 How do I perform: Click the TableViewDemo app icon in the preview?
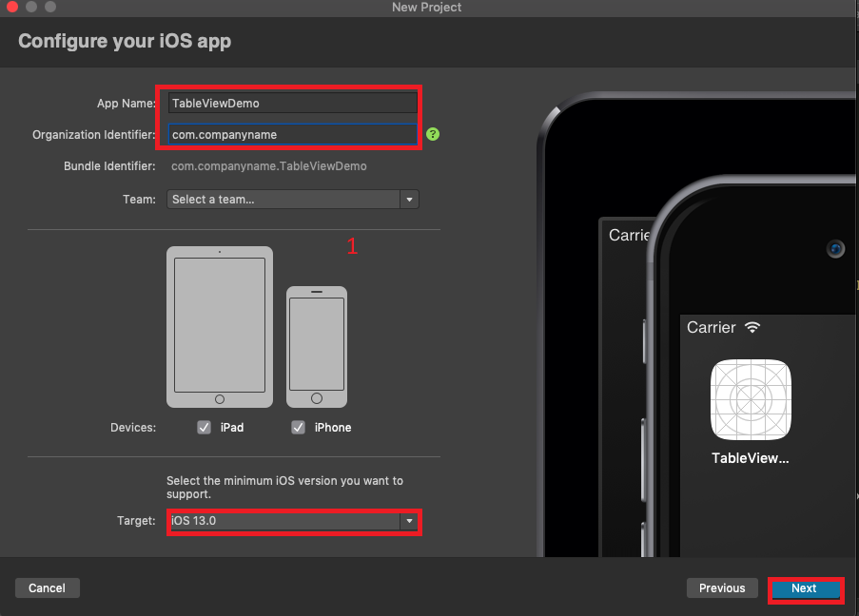click(751, 400)
